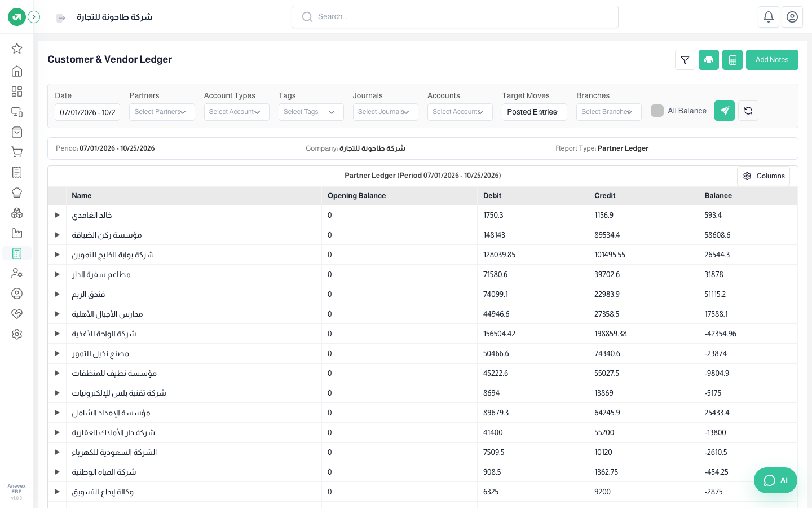
Task: Select the balance value -42354.96
Action: pos(721,334)
